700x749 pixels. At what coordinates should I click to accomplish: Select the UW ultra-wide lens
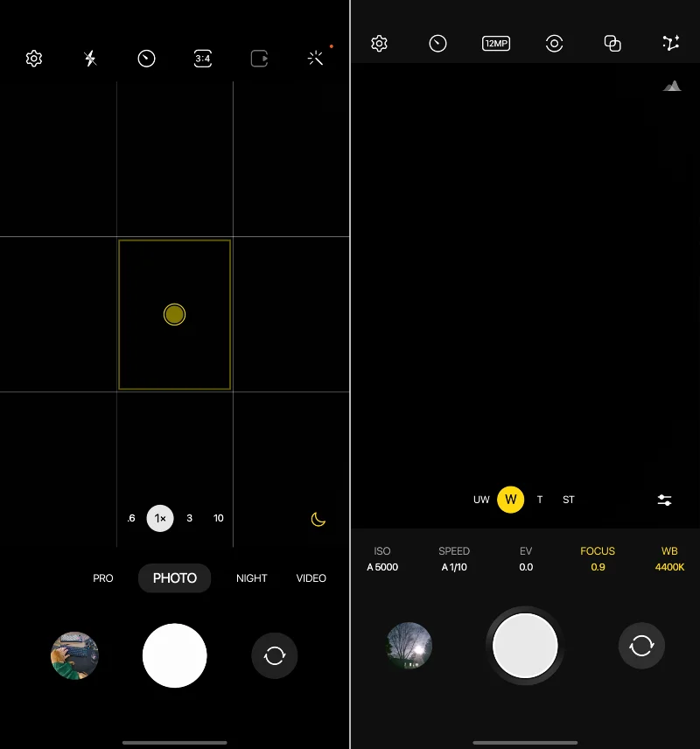(481, 500)
